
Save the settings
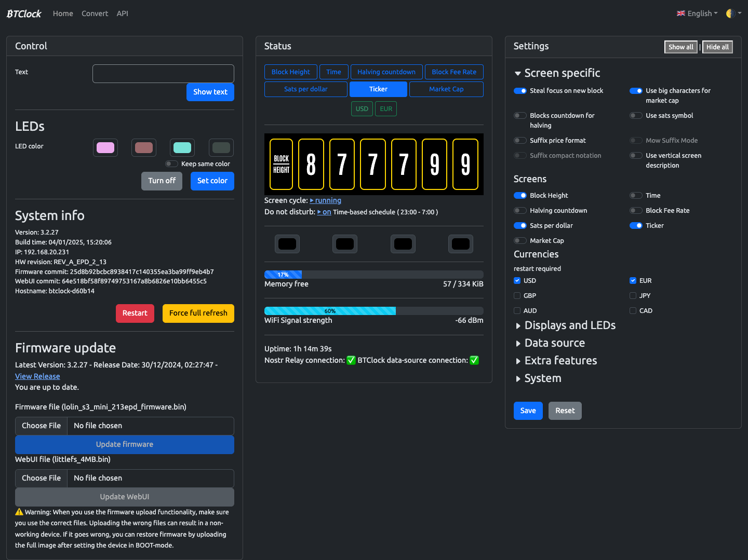pos(528,411)
